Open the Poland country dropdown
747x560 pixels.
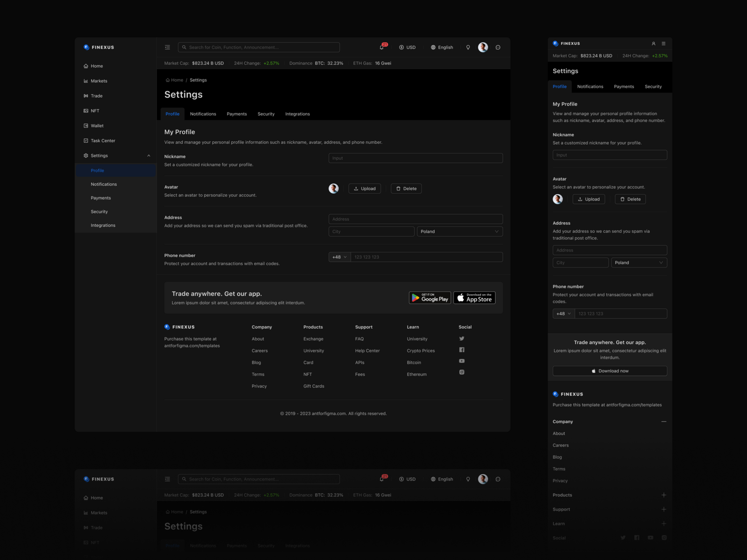pos(459,231)
